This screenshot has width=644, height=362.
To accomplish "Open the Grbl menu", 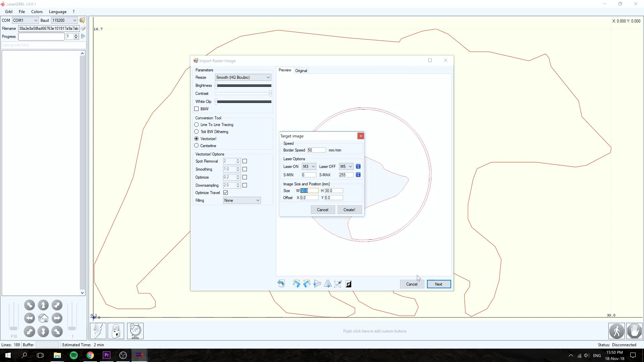I will click(9, 12).
